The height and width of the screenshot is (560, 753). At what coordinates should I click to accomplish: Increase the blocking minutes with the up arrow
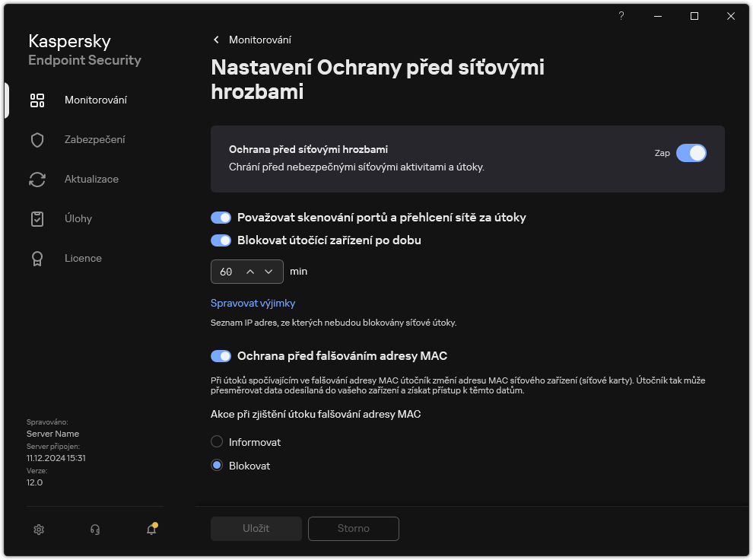point(252,271)
